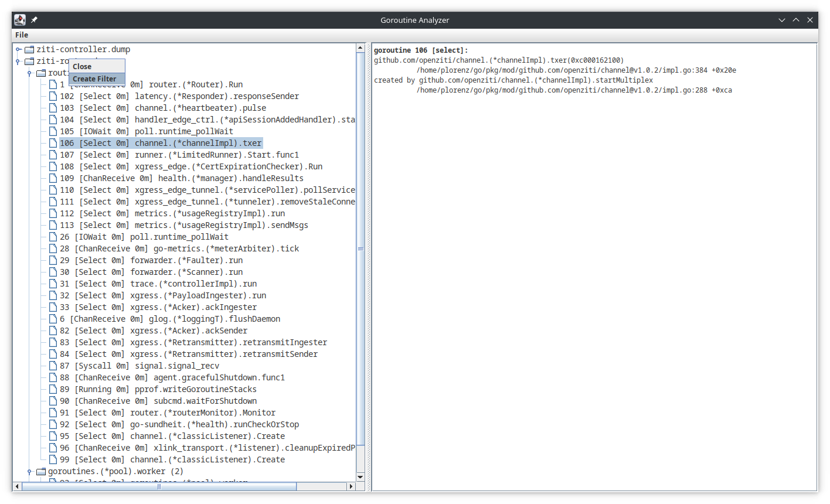Image resolution: width=830 pixels, height=504 pixels.
Task: Select goroutine 113 usageRegistryImpl sendMsgs
Action: (184, 225)
